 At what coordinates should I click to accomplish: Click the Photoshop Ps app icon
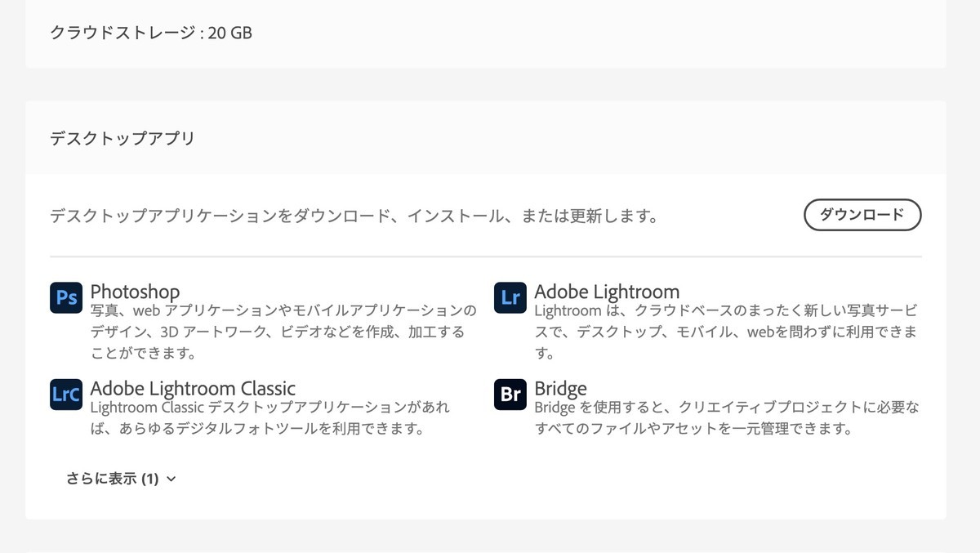66,297
